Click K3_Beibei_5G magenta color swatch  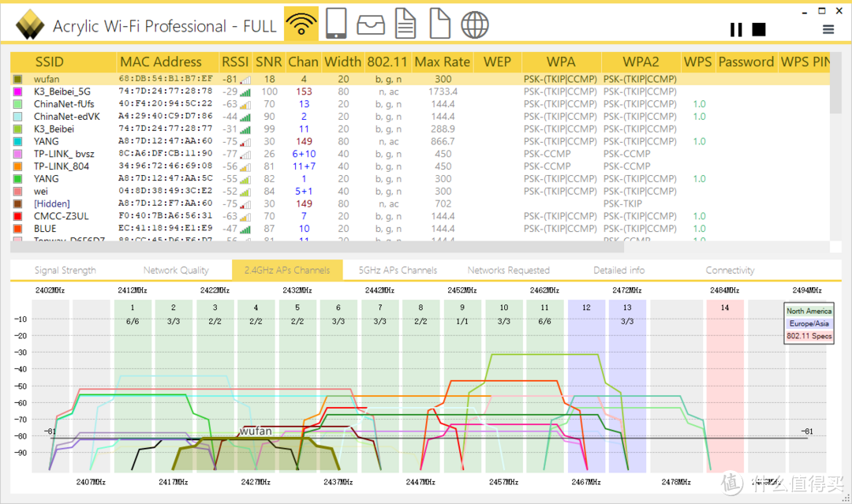(x=17, y=91)
